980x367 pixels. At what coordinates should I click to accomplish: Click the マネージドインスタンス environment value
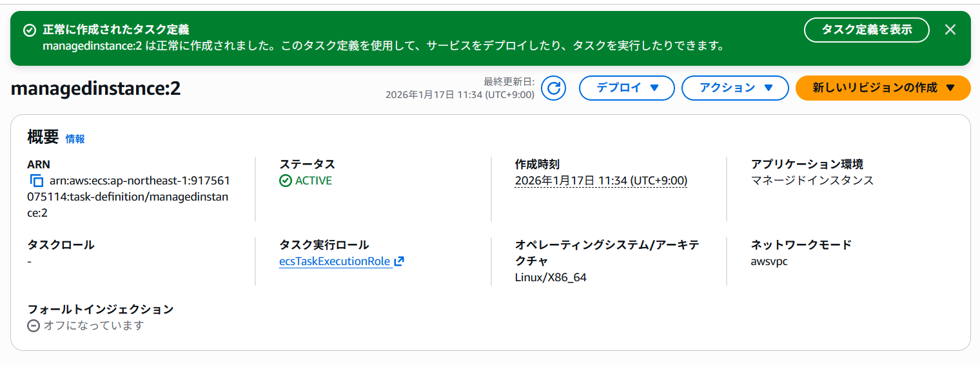(812, 181)
